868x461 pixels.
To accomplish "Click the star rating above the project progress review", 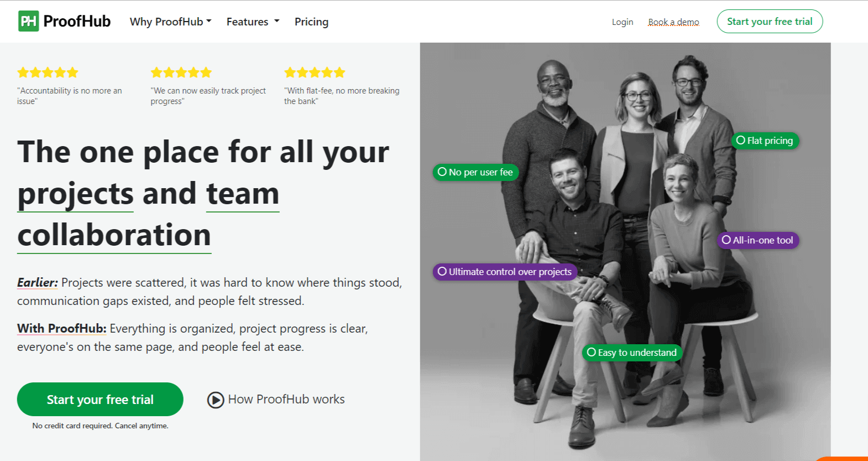I will click(x=181, y=72).
